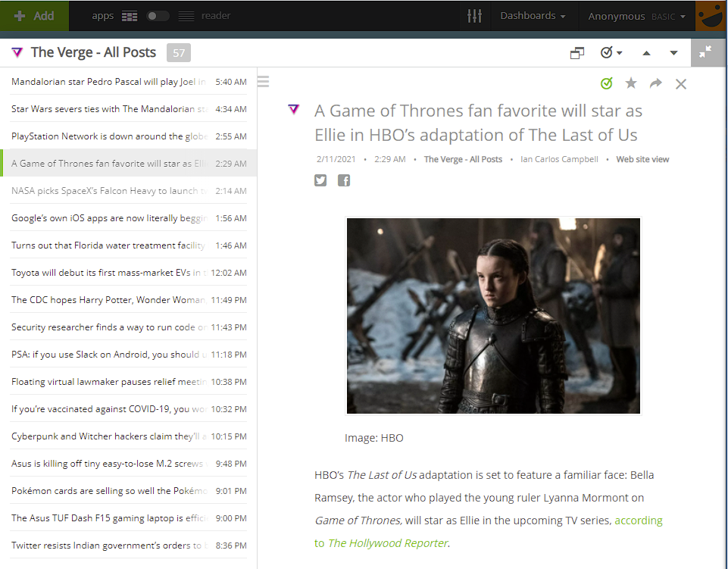Toggle the apps/reader view switch
Image resolution: width=728 pixels, height=569 pixels.
click(158, 16)
